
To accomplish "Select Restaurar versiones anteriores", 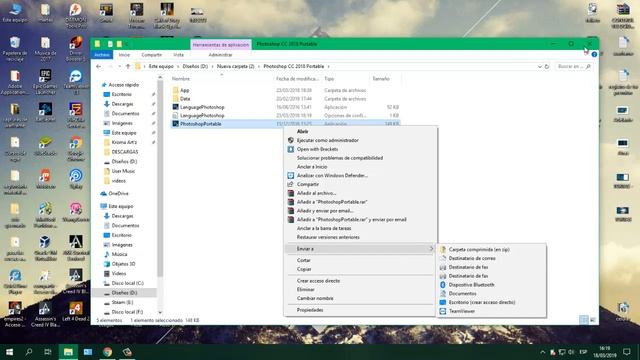I will pos(328,237).
